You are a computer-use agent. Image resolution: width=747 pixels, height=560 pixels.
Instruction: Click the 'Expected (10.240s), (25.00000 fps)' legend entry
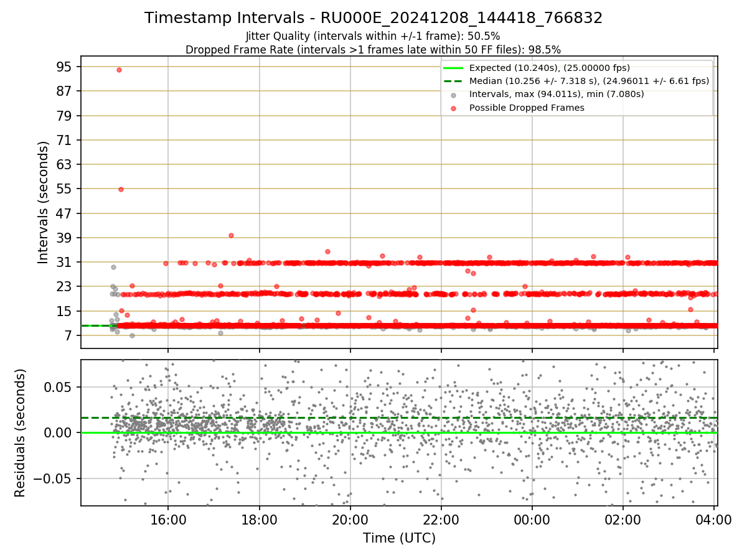(x=550, y=68)
